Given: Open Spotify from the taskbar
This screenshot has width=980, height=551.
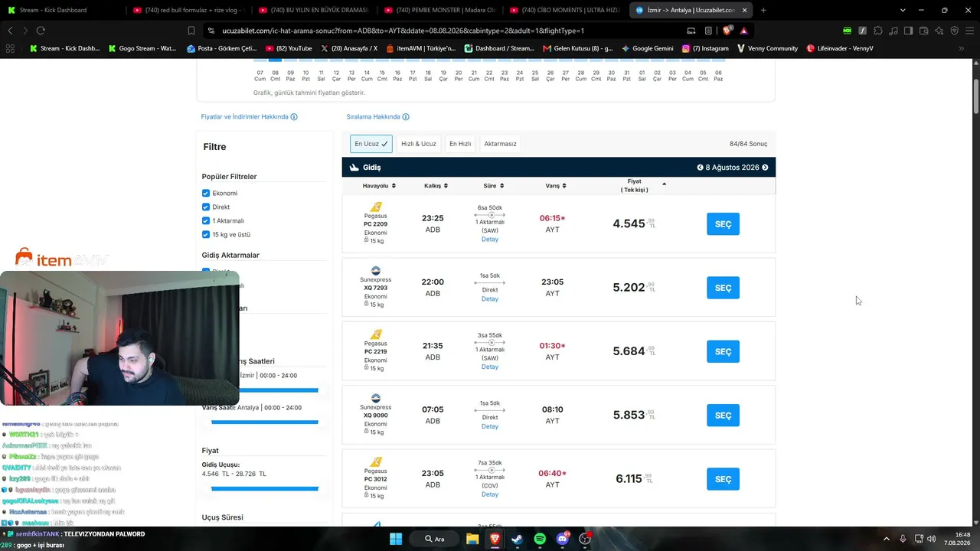Looking at the screenshot, I should (x=540, y=539).
